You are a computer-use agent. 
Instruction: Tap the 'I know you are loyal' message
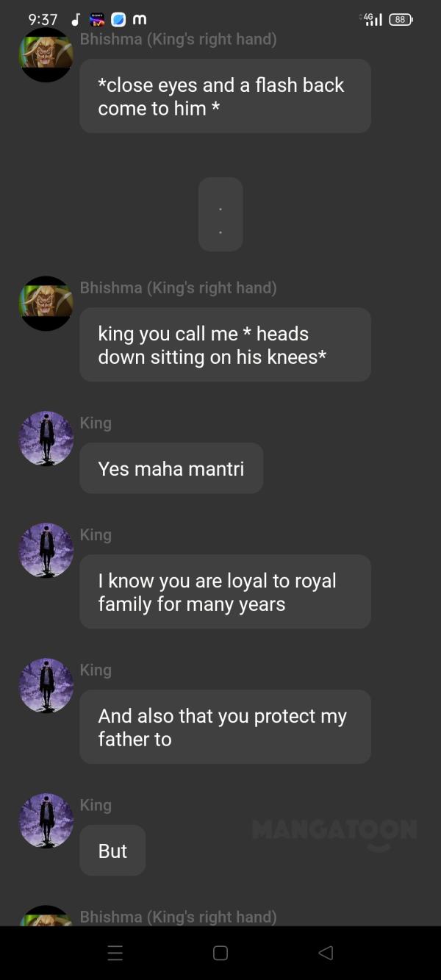coord(225,592)
